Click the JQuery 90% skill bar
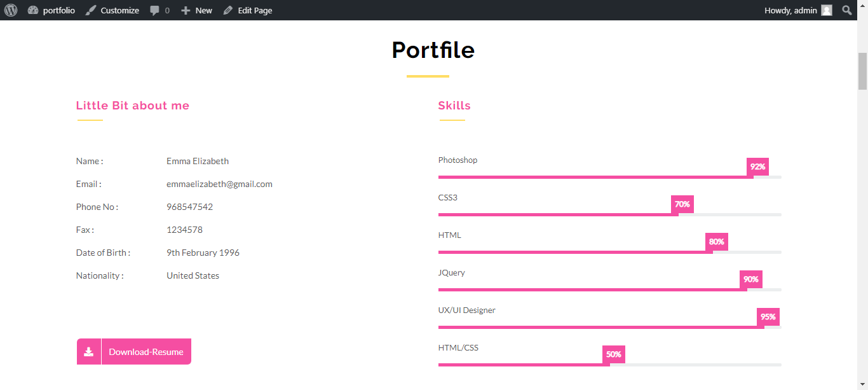 pos(610,289)
